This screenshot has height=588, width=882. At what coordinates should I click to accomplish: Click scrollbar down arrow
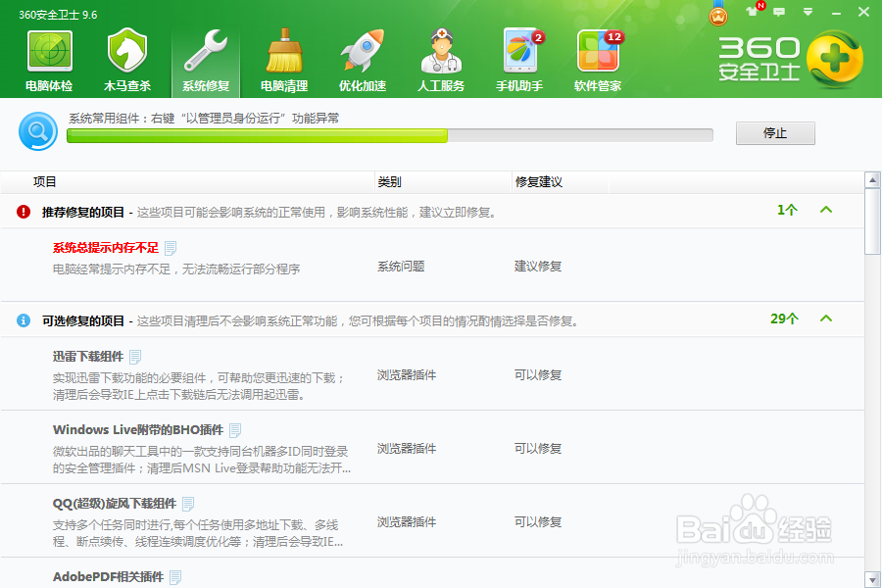click(x=872, y=579)
